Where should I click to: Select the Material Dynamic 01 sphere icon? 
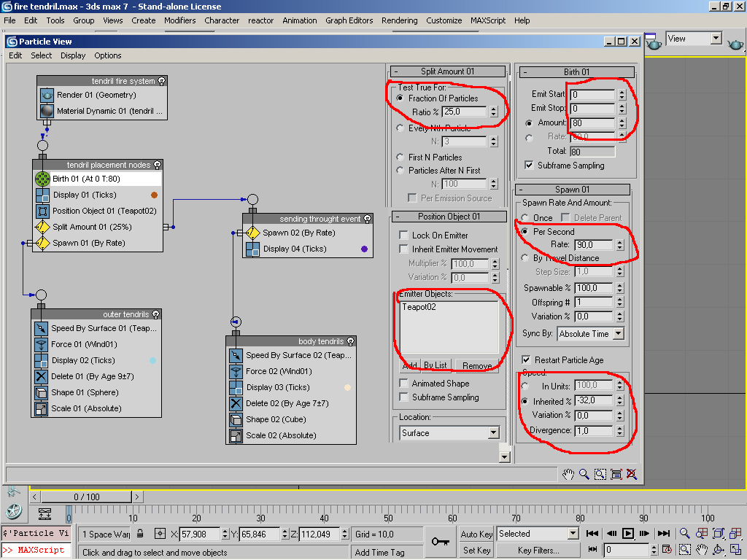[47, 111]
